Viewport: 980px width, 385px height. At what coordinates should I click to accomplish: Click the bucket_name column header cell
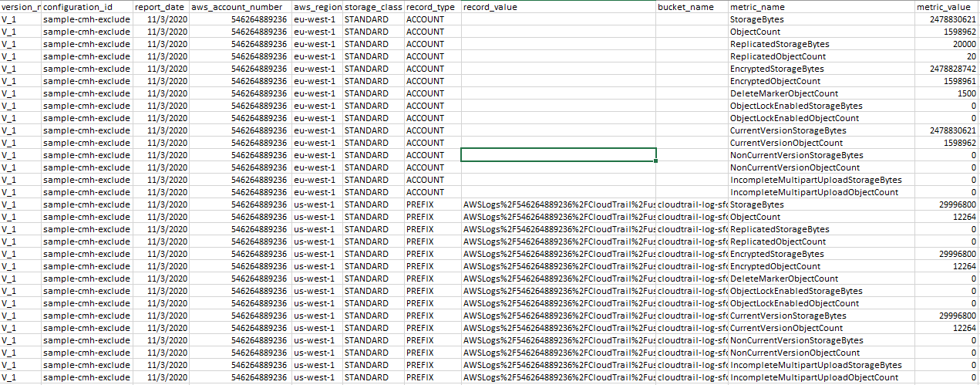[692, 7]
